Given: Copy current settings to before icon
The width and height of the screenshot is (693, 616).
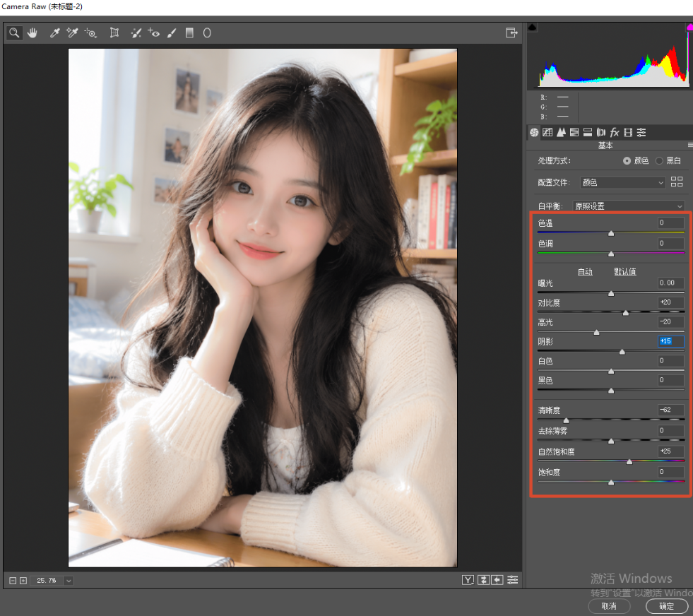Looking at the screenshot, I should 497,580.
